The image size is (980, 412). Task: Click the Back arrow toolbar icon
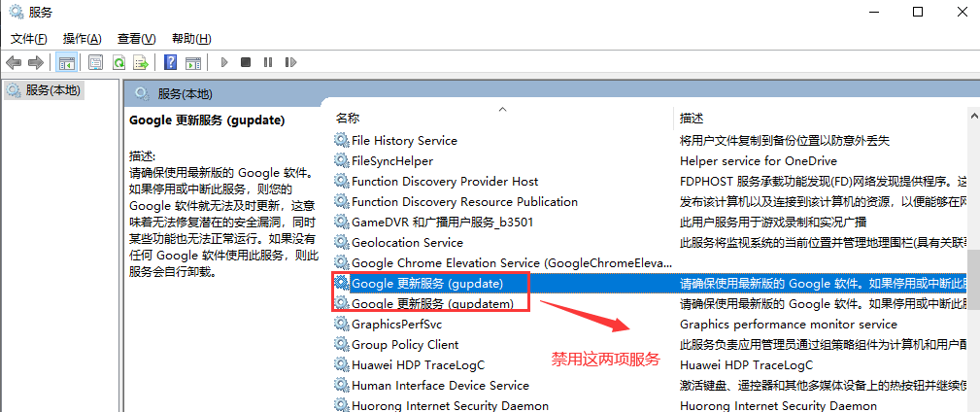[x=14, y=62]
